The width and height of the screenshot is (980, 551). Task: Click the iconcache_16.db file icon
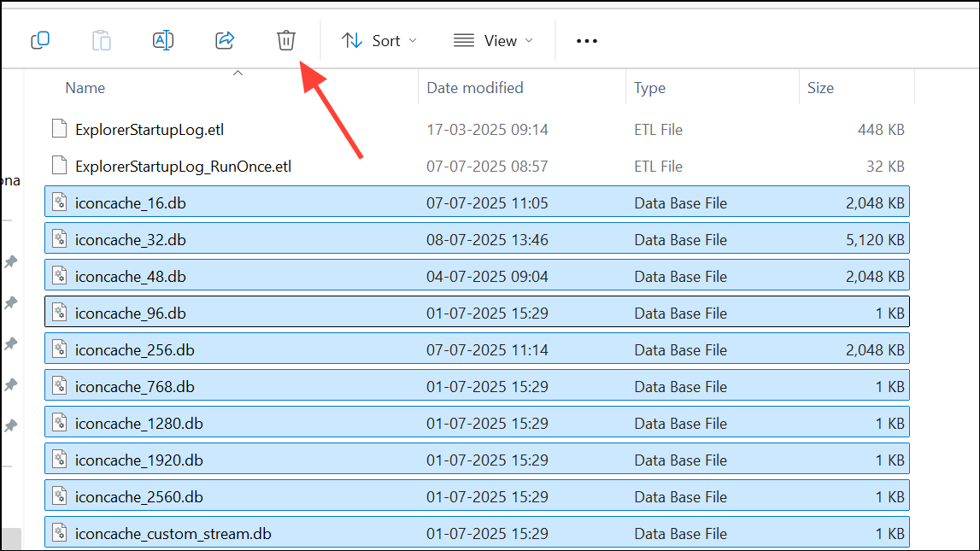click(x=60, y=202)
